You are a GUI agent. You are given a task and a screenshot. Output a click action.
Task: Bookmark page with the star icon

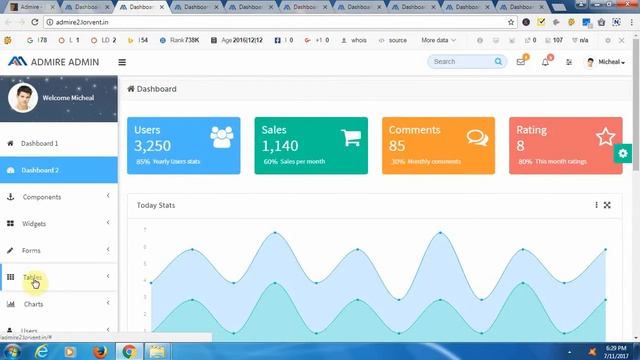point(511,22)
